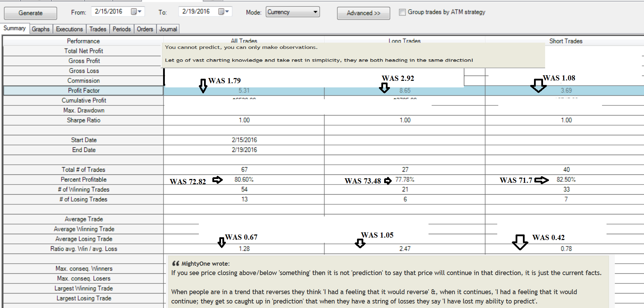Click Short Trades total trades value 40
Image resolution: width=644 pixels, height=308 pixels.
[x=567, y=170]
